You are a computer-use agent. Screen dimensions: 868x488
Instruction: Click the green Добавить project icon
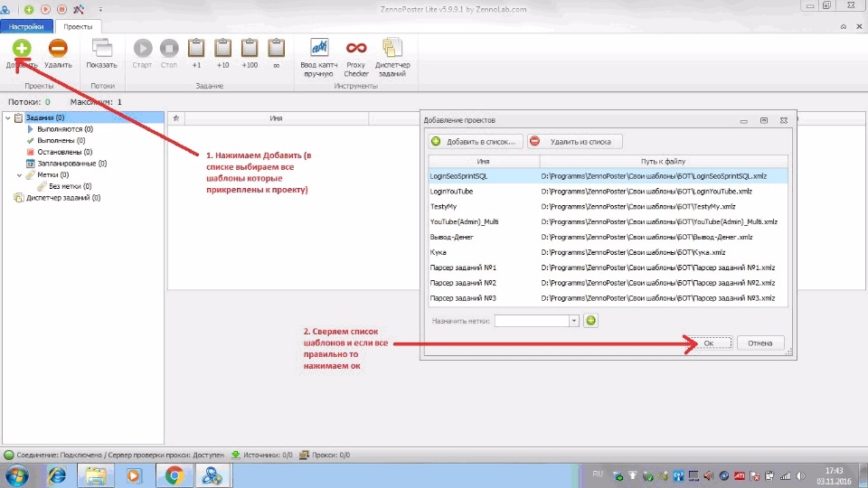coord(22,48)
